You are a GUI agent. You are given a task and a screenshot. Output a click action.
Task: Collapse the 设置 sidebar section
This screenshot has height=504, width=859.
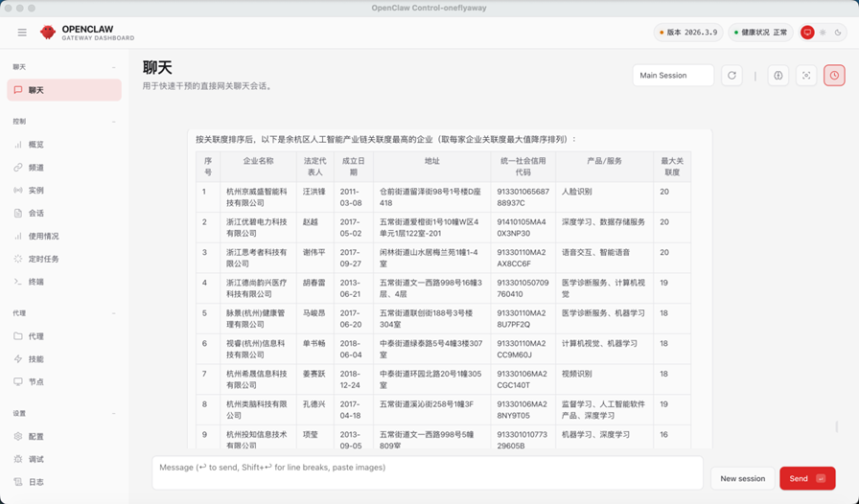pos(64,414)
